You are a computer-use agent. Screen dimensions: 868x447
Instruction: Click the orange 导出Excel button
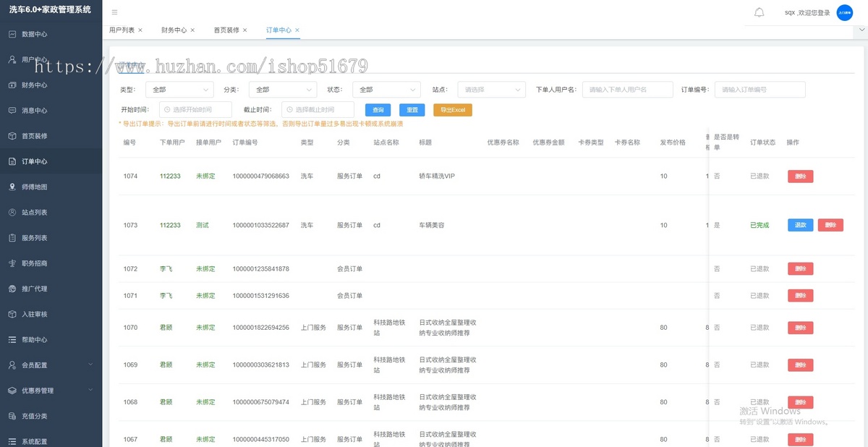click(453, 110)
